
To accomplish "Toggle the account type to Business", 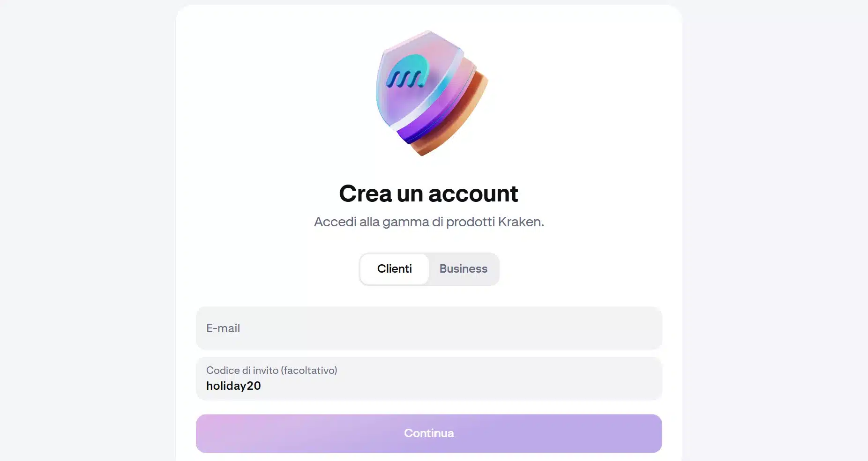I will click(x=463, y=269).
